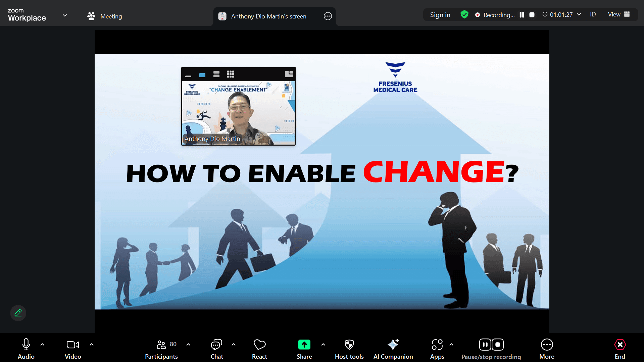
Task: Switch video panel to single speaker view
Action: point(202,75)
